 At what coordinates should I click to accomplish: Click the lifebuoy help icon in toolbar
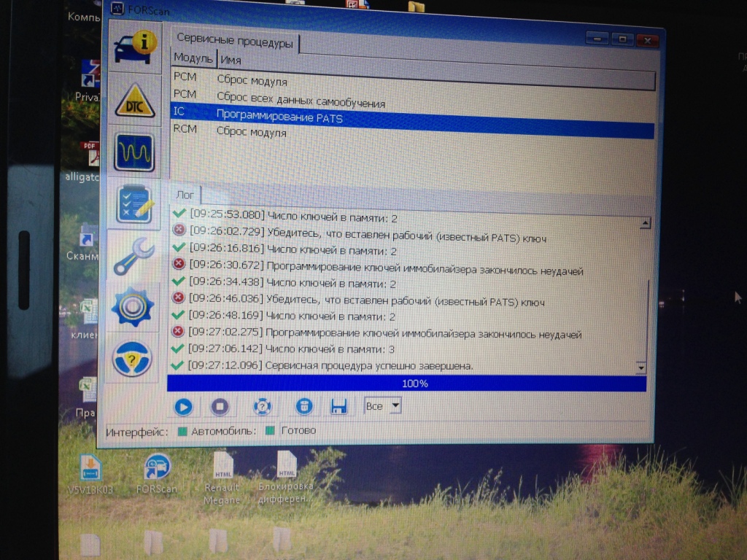tap(262, 406)
